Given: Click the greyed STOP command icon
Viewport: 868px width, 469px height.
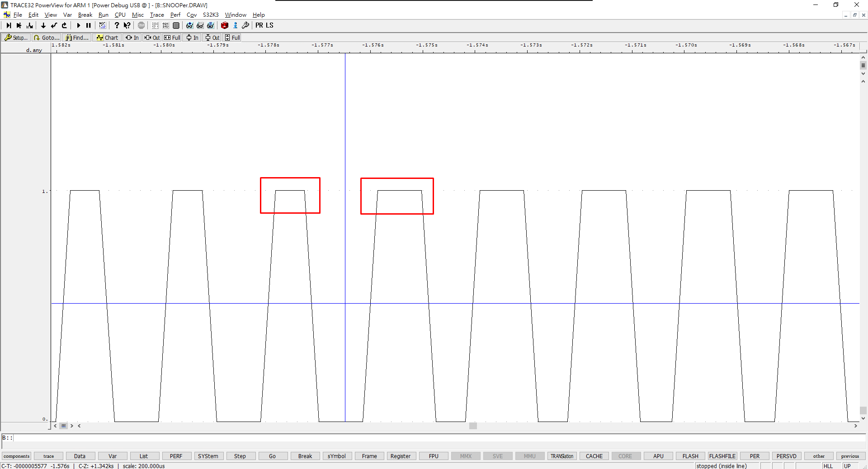Looking at the screenshot, I should tap(141, 25).
